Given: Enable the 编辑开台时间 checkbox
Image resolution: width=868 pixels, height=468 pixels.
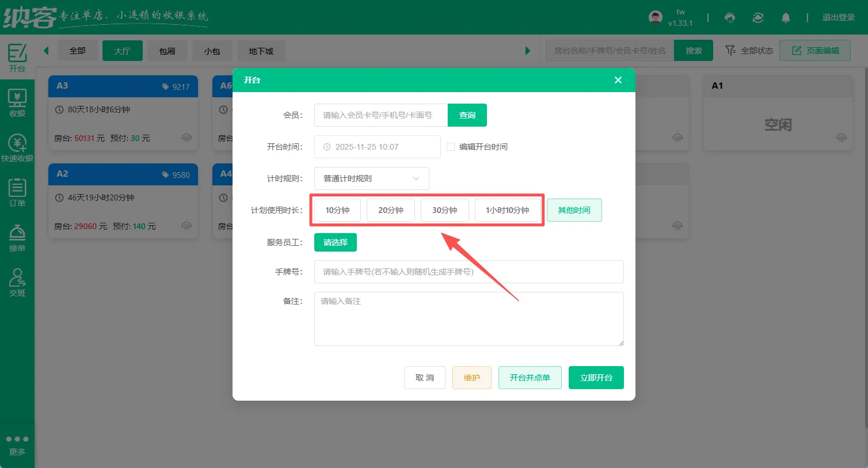Looking at the screenshot, I should click(451, 146).
